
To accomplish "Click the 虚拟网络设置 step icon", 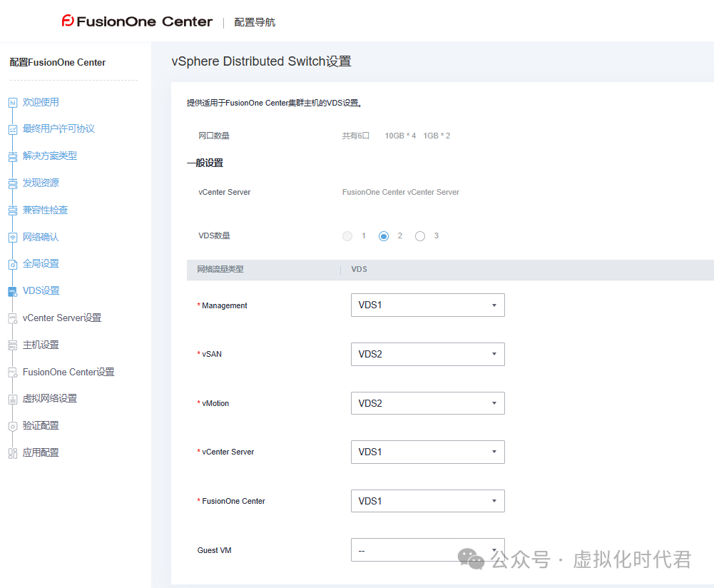I will coord(13,399).
